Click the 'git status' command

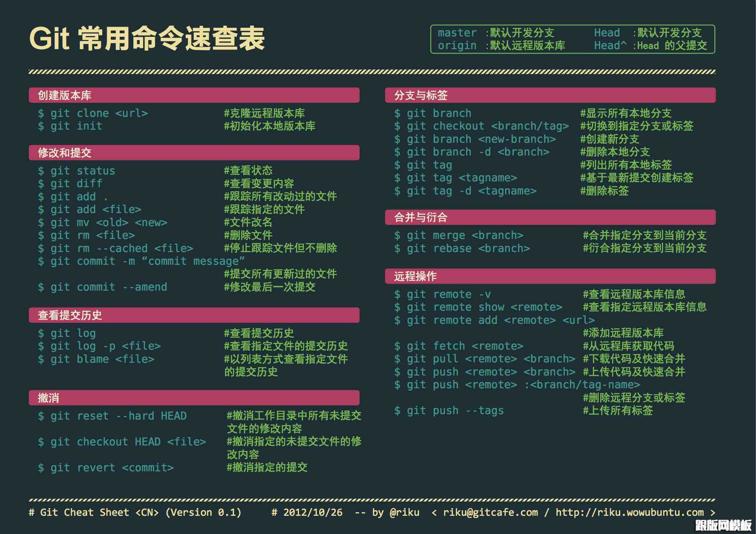76,171
